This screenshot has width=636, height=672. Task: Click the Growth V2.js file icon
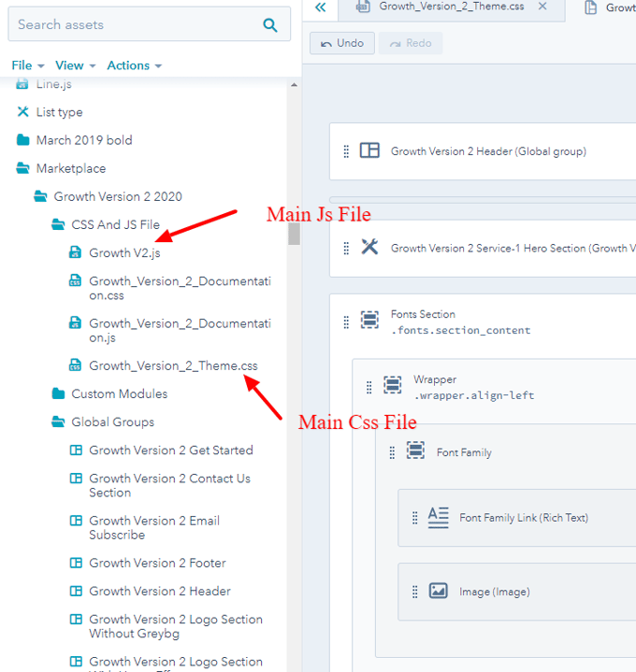[76, 253]
